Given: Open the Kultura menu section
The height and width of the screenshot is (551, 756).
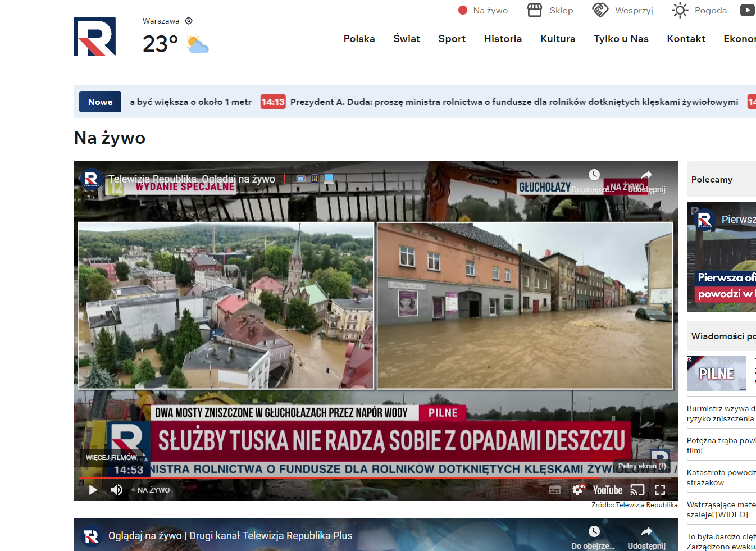Looking at the screenshot, I should 557,39.
